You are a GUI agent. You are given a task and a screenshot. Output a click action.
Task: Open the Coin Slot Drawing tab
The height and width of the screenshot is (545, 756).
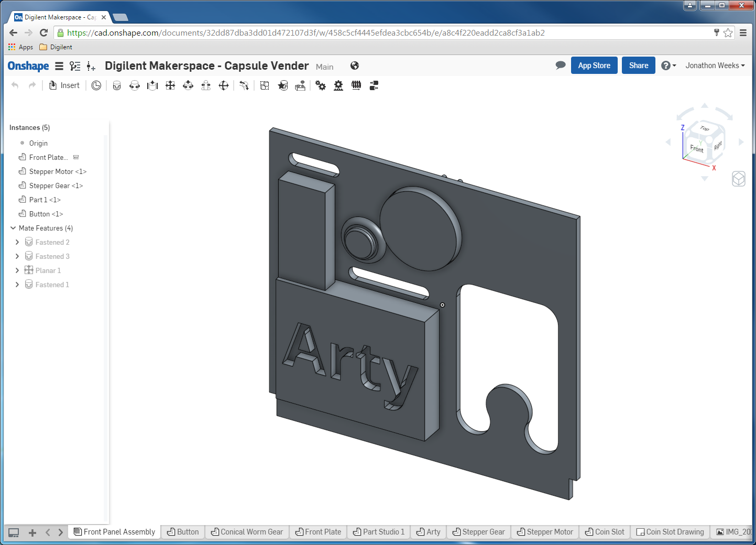click(670, 532)
